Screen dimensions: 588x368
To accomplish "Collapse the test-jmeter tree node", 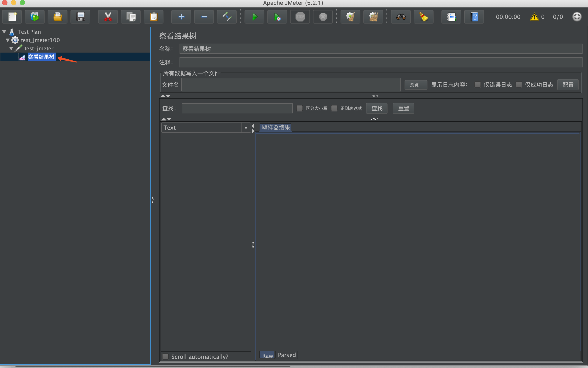I will click(11, 48).
